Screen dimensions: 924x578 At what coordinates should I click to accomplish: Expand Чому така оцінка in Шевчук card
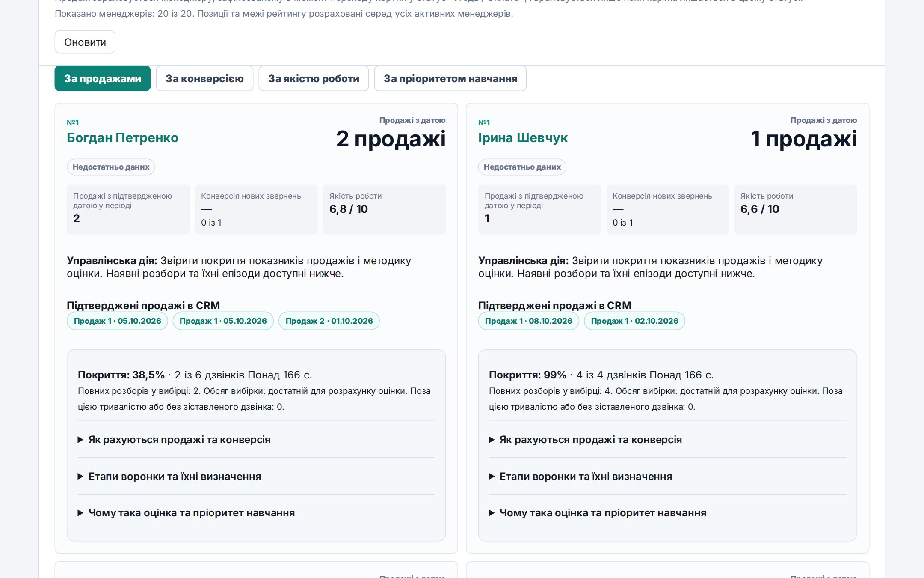667,513
